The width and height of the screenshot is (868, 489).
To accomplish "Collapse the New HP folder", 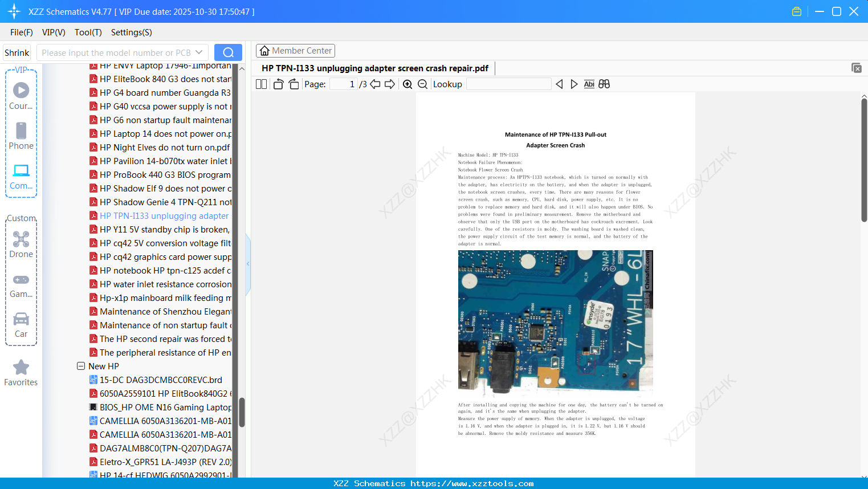I will click(x=81, y=366).
